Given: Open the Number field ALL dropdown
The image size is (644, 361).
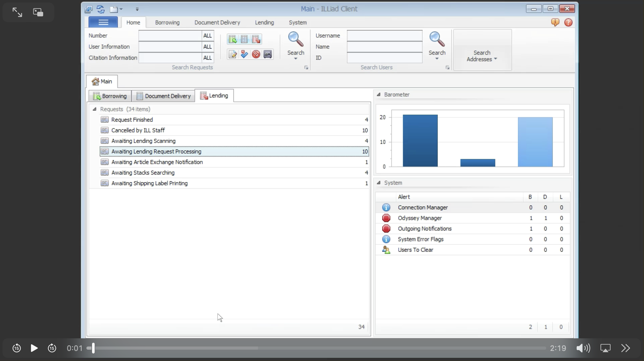Looking at the screenshot, I should [208, 36].
